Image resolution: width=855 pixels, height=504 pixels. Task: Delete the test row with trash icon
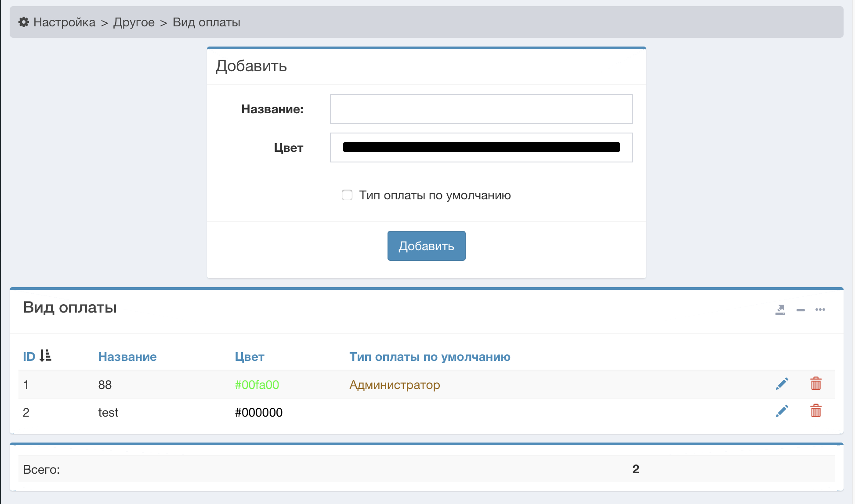(x=816, y=411)
